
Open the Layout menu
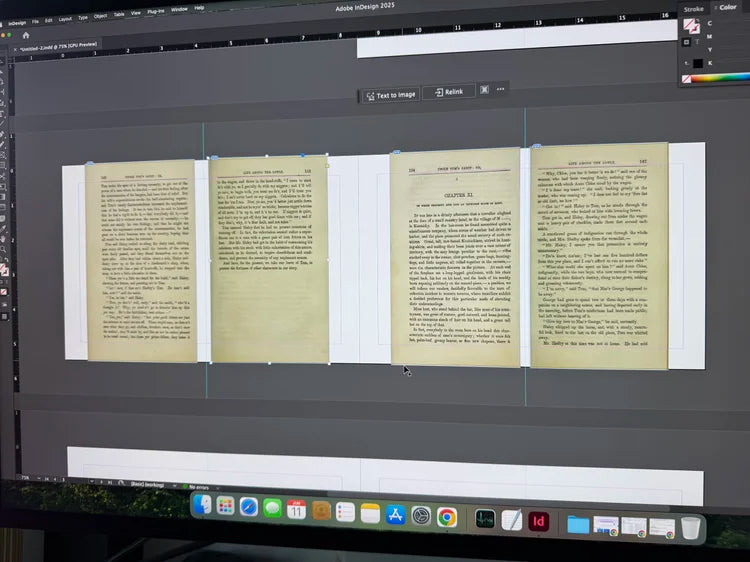(65, 19)
